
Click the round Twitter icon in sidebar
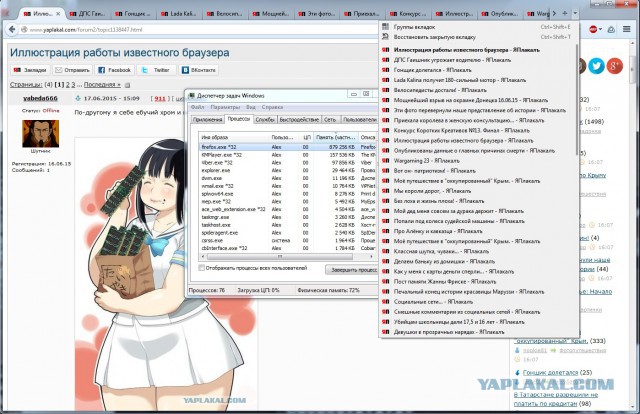[x=596, y=66]
